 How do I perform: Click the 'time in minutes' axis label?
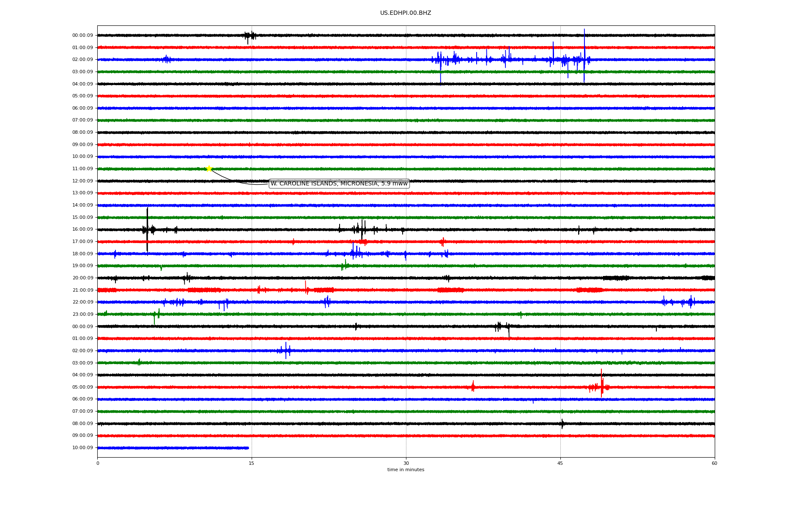pyautogui.click(x=406, y=470)
